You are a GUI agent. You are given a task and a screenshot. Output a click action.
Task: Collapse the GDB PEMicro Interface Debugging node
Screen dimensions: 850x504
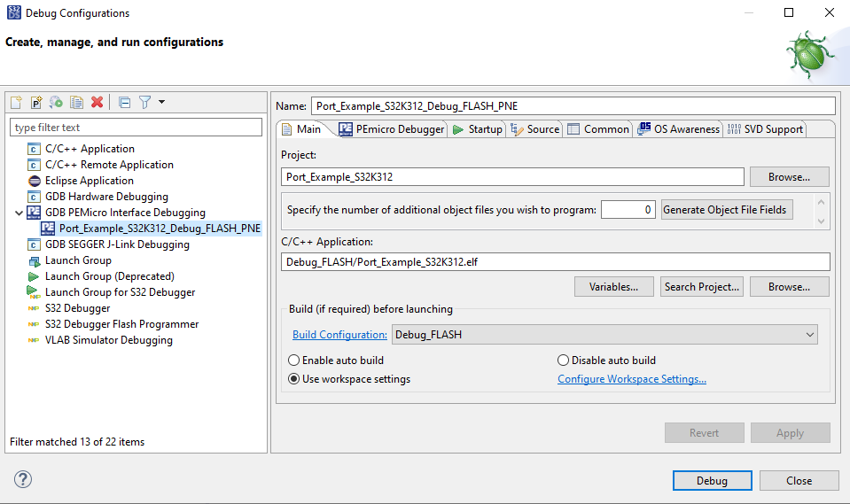point(19,213)
